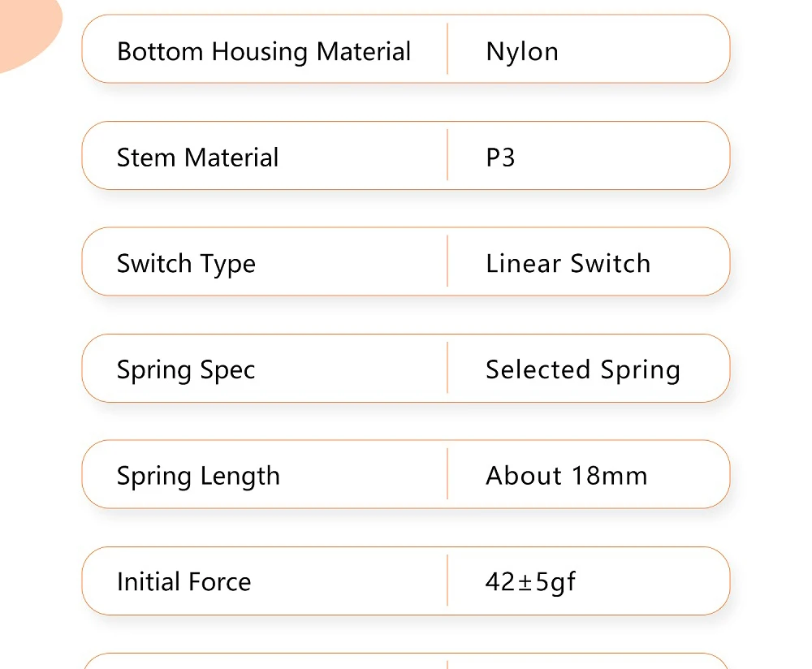Select the Selected Spring value
The width and height of the screenshot is (812, 669).
tap(582, 370)
